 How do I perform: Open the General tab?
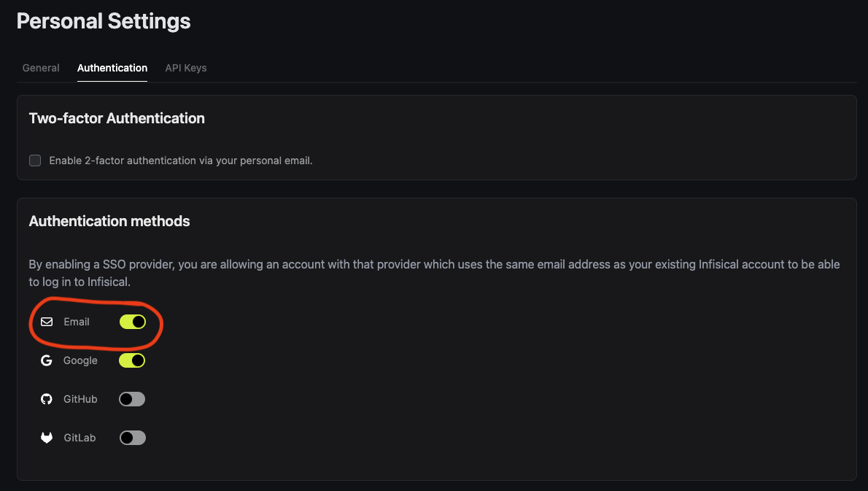pyautogui.click(x=41, y=68)
